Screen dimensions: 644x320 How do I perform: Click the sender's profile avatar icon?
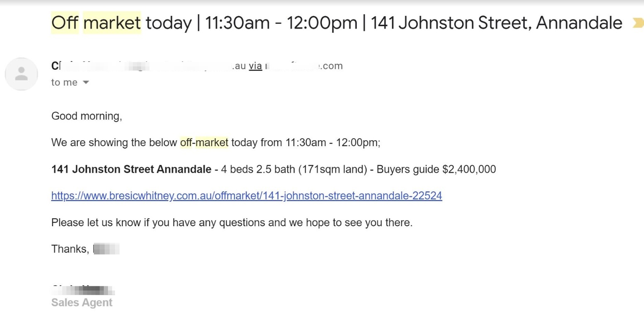[21, 74]
